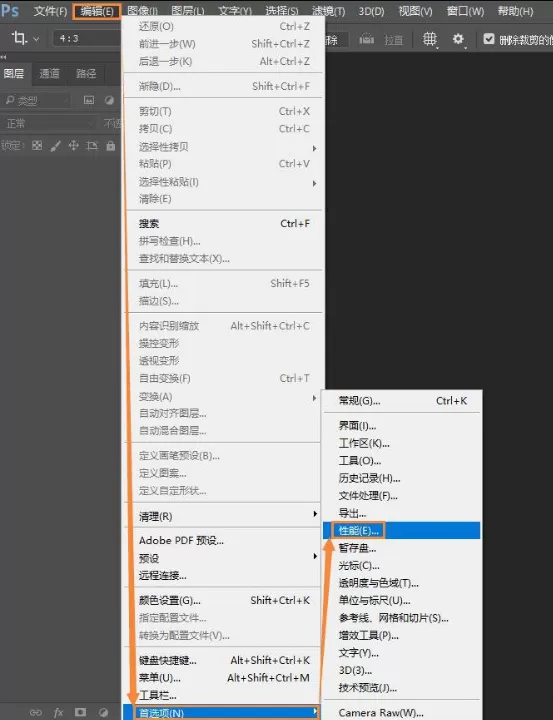Switch to the 通道 tab
The height and width of the screenshot is (720, 553).
[x=50, y=73]
